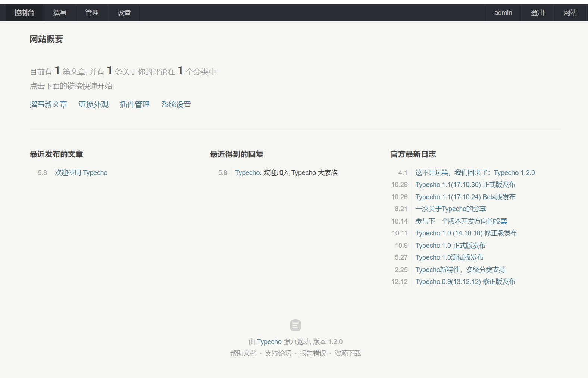The height and width of the screenshot is (378, 588).
Task: Open Typecho 1.1(17.10.24) Beta版发布 entry
Action: pos(465,197)
